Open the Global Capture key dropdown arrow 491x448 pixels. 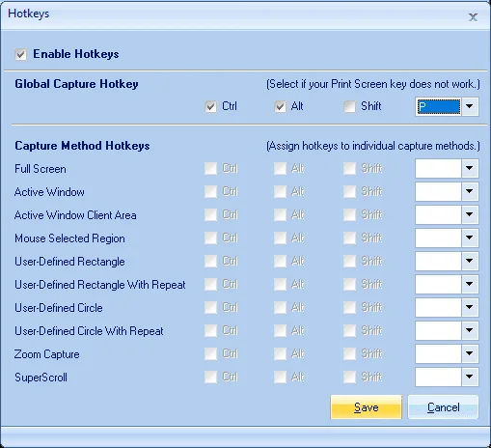470,106
